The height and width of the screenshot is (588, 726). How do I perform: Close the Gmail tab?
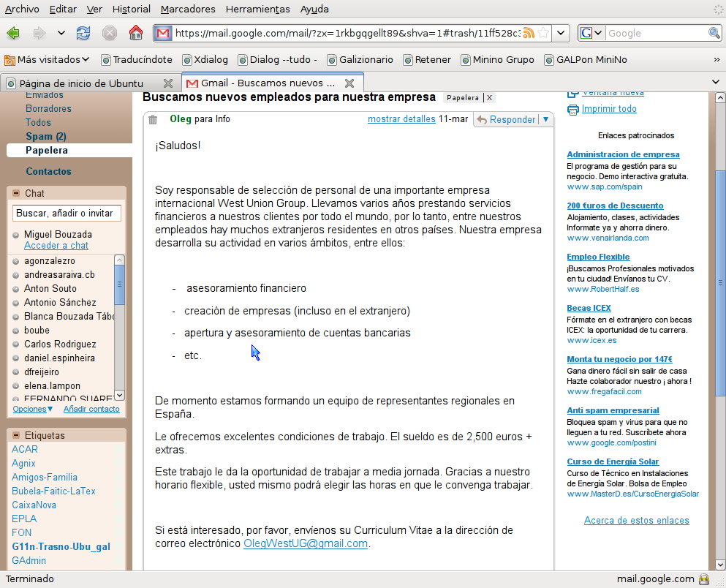coord(349,83)
